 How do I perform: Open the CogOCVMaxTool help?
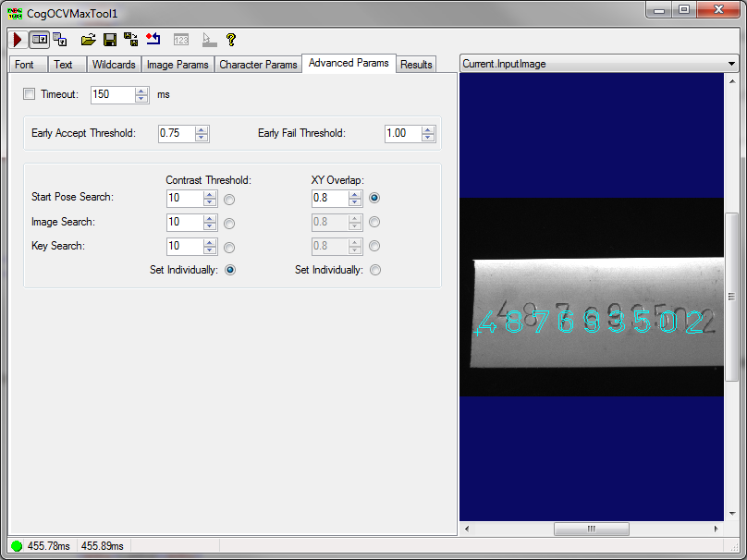click(230, 40)
